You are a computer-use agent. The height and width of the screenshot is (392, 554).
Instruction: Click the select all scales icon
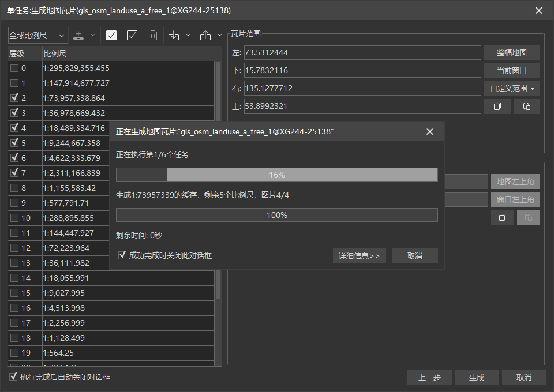point(111,35)
